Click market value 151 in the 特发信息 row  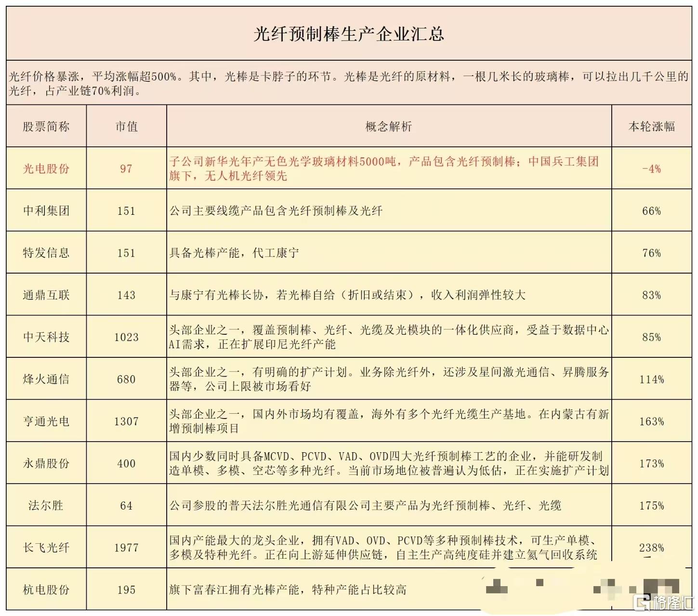point(126,253)
